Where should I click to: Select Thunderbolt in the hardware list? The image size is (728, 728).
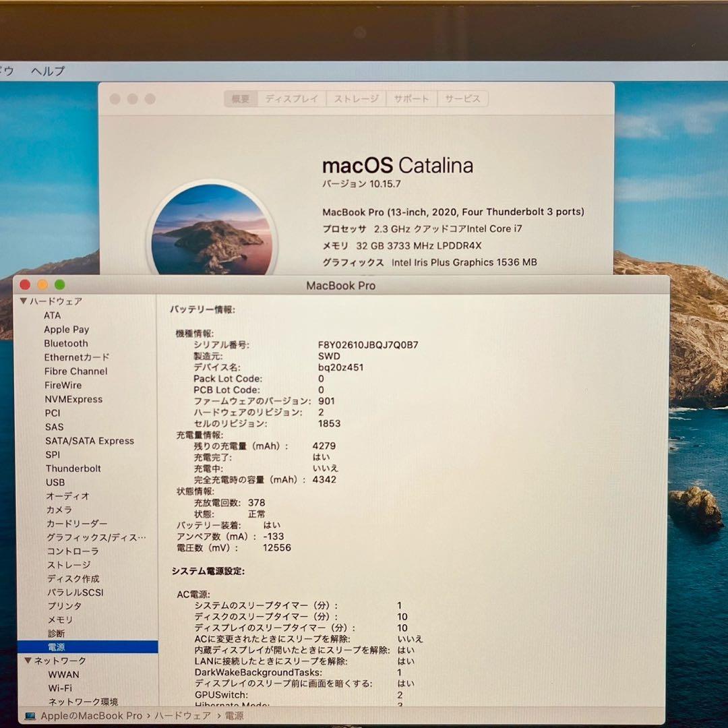[73, 468]
